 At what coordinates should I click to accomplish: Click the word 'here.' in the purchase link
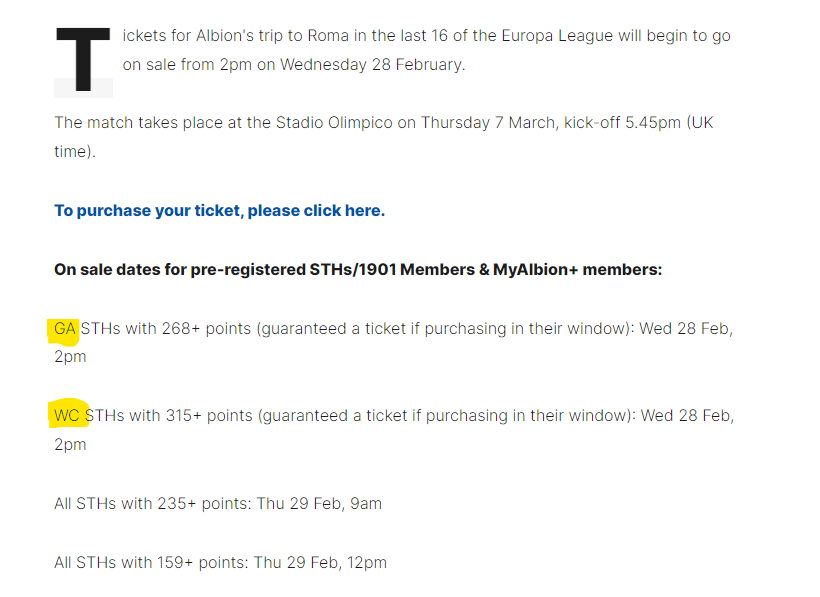click(365, 211)
